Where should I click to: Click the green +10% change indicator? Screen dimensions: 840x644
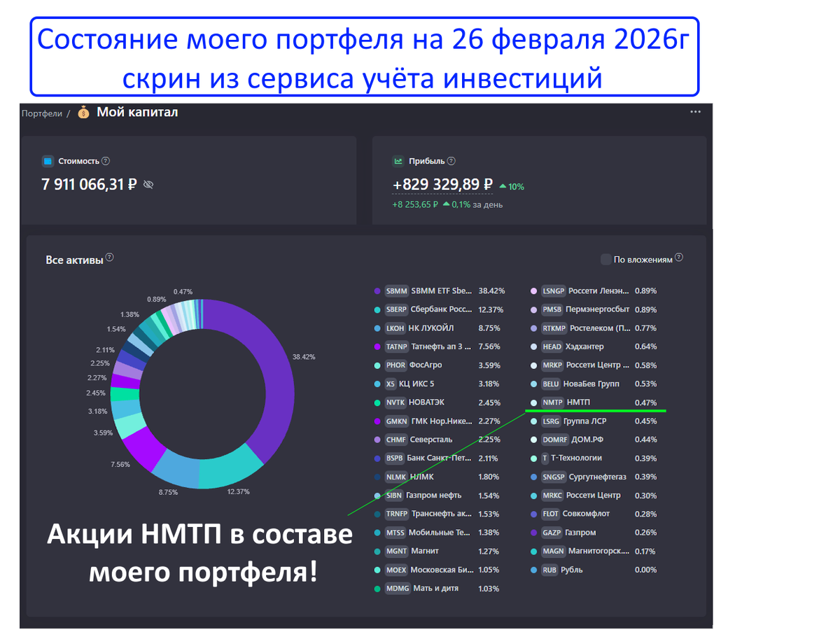513,186
